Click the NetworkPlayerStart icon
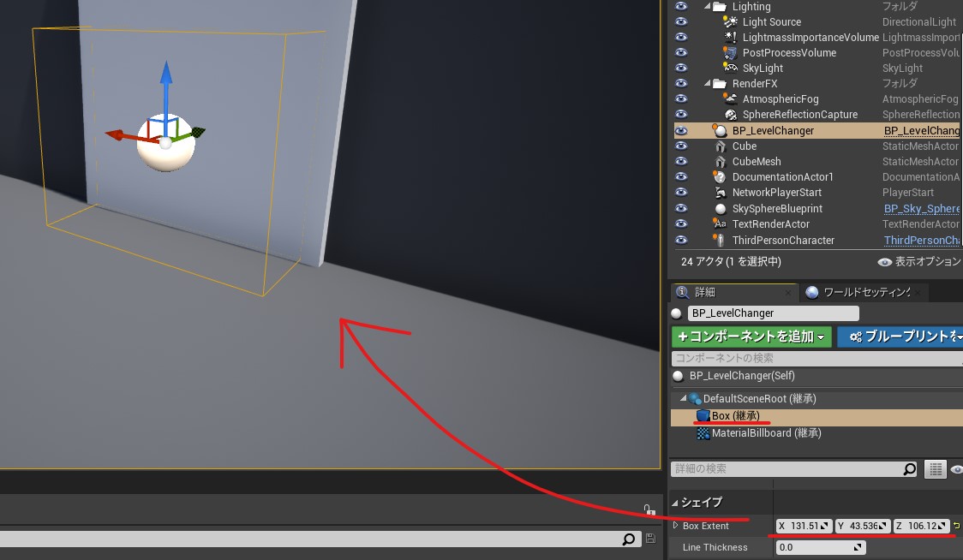This screenshot has width=963, height=560. point(720,192)
